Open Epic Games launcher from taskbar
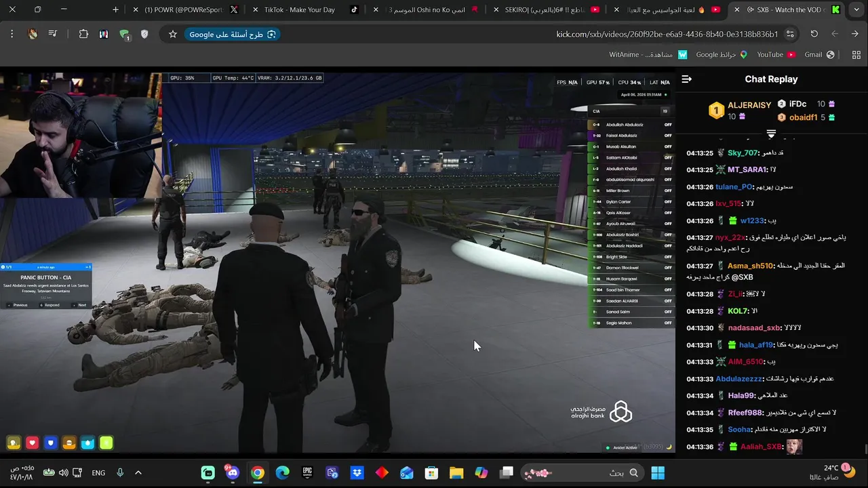The height and width of the screenshot is (488, 868). click(307, 472)
